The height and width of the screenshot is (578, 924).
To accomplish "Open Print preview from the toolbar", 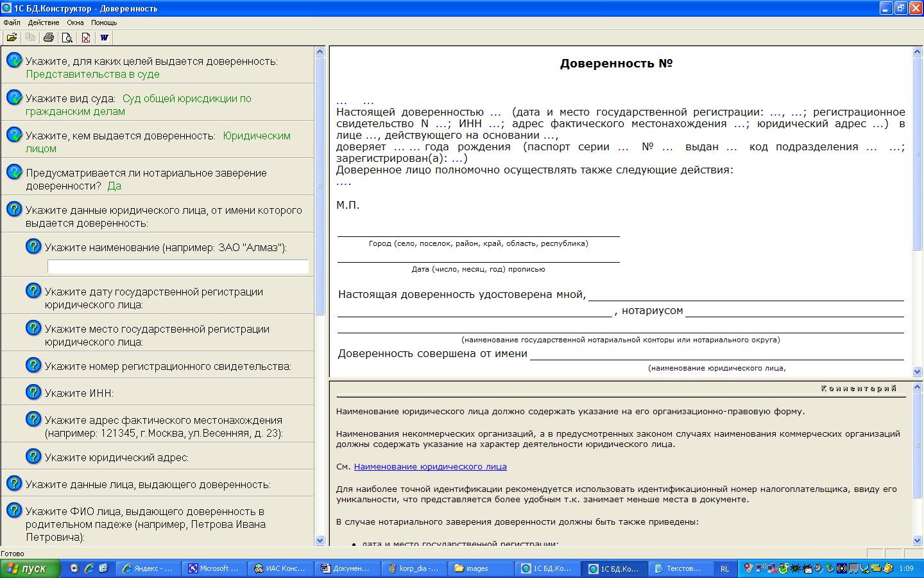I will 67,37.
